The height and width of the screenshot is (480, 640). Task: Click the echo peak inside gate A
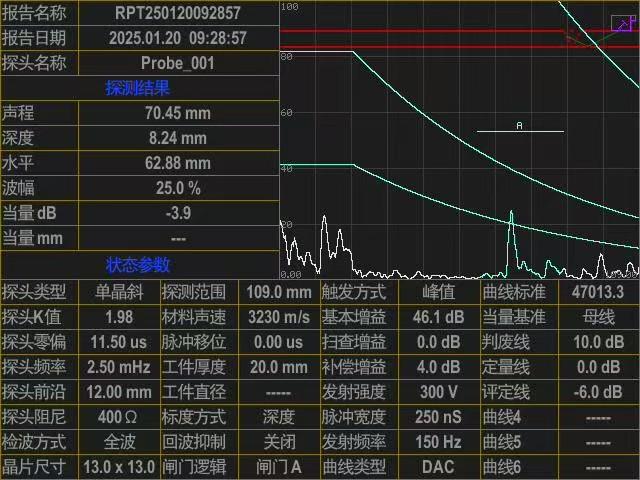pyautogui.click(x=511, y=214)
